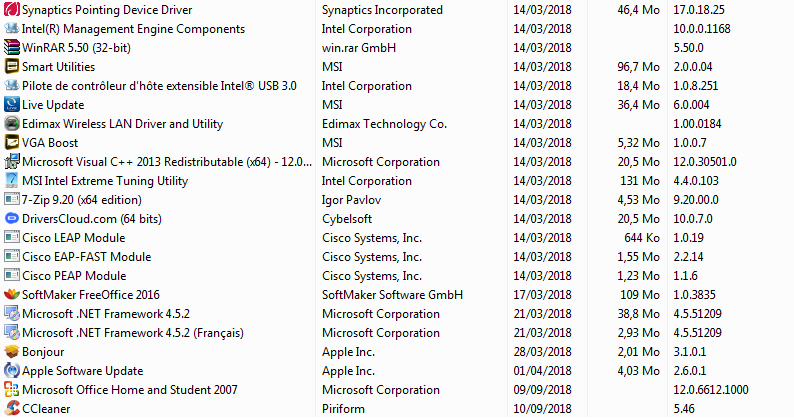The image size is (794, 420).
Task: Click the Synaptics Pointing Device Driver icon
Action: click(12, 10)
